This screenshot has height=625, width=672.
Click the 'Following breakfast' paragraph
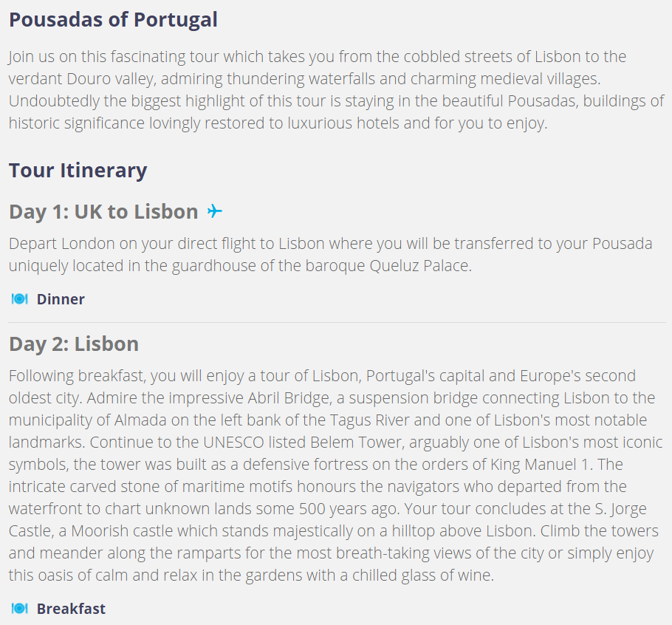click(x=335, y=475)
